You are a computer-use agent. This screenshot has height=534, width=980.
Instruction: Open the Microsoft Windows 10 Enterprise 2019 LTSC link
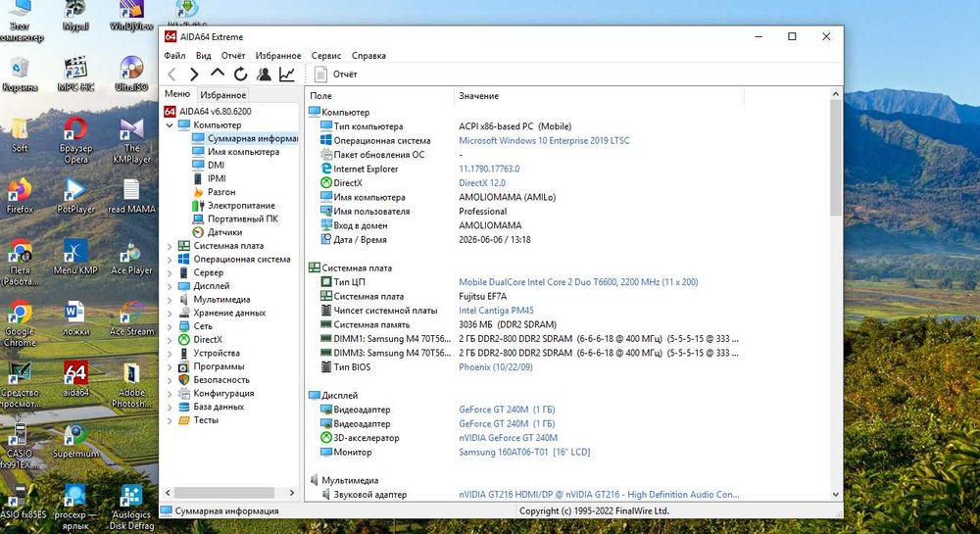pos(544,140)
